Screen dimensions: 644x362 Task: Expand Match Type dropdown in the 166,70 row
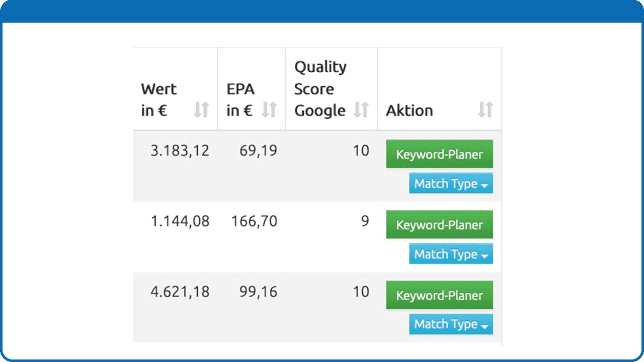[x=451, y=254]
